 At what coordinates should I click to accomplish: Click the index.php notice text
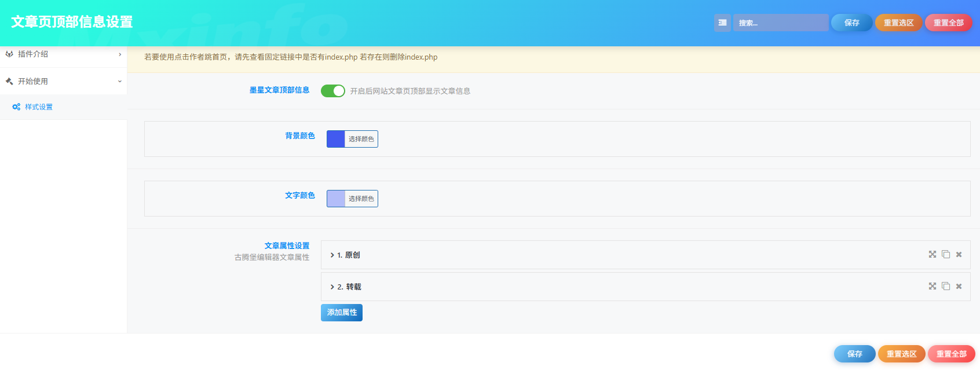pyautogui.click(x=291, y=57)
